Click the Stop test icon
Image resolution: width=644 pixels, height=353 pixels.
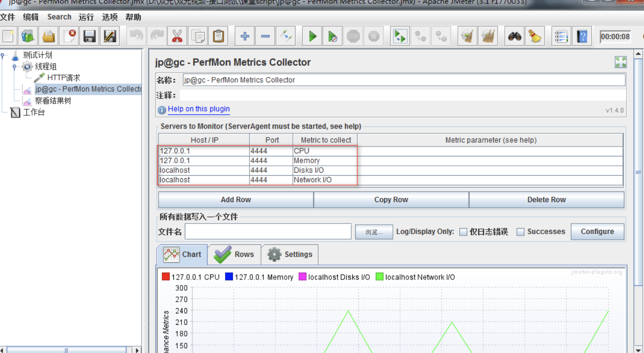coord(353,36)
